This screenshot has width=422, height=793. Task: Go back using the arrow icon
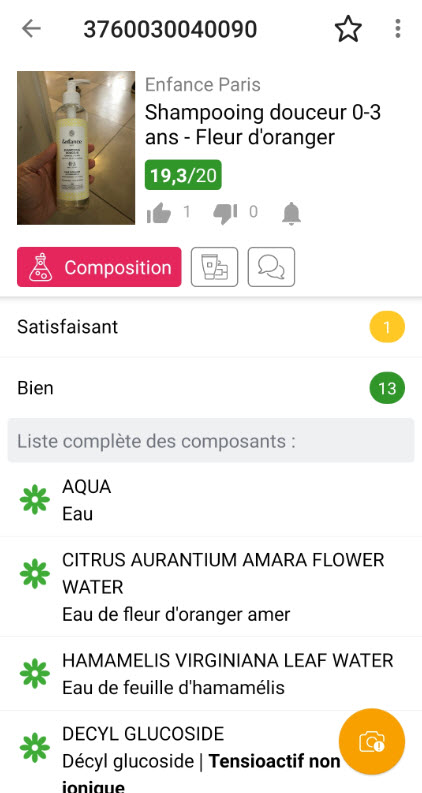pyautogui.click(x=31, y=29)
